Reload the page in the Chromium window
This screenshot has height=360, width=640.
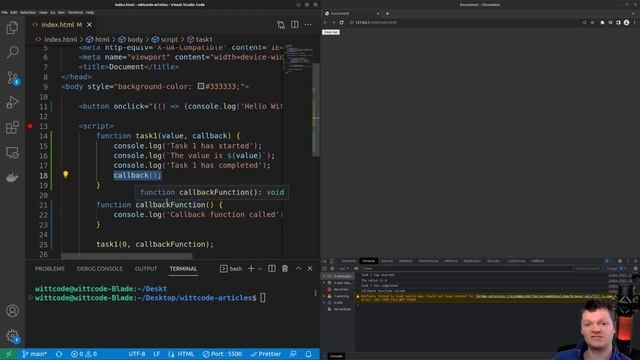[x=342, y=22]
